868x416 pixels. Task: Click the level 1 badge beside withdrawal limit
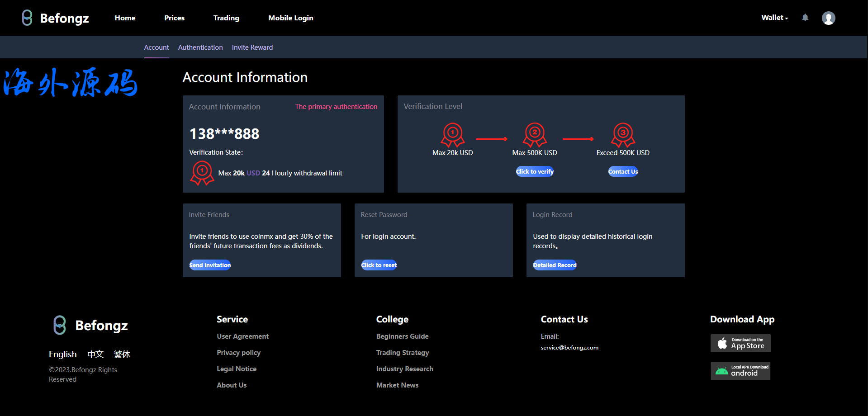tap(202, 173)
